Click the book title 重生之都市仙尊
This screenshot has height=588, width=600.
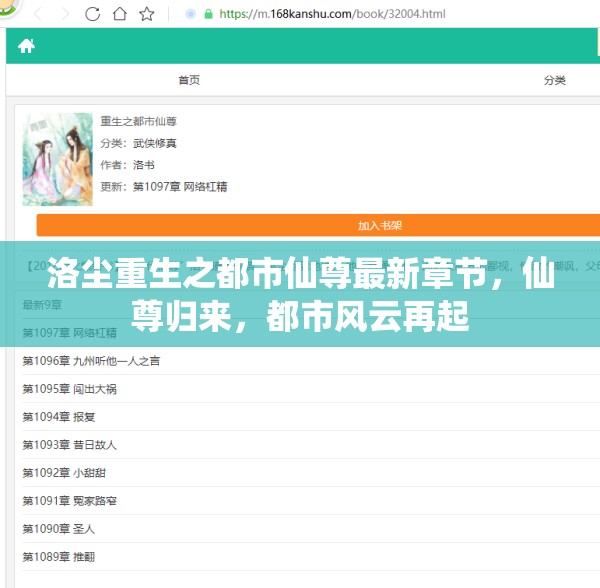(x=139, y=121)
